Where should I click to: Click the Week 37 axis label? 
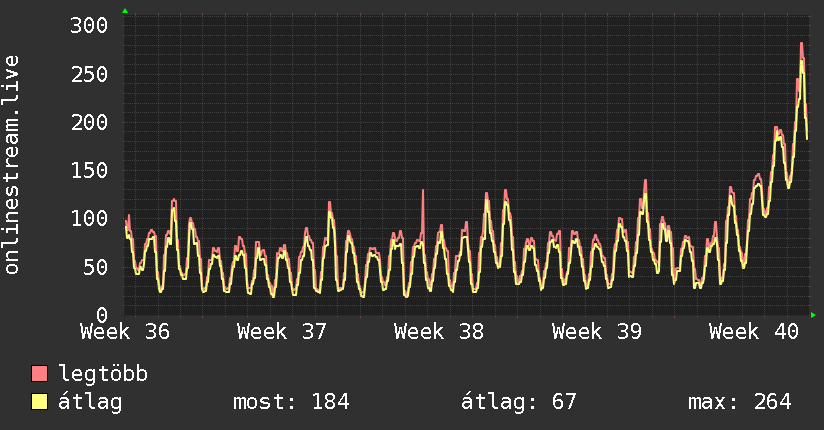(x=282, y=332)
